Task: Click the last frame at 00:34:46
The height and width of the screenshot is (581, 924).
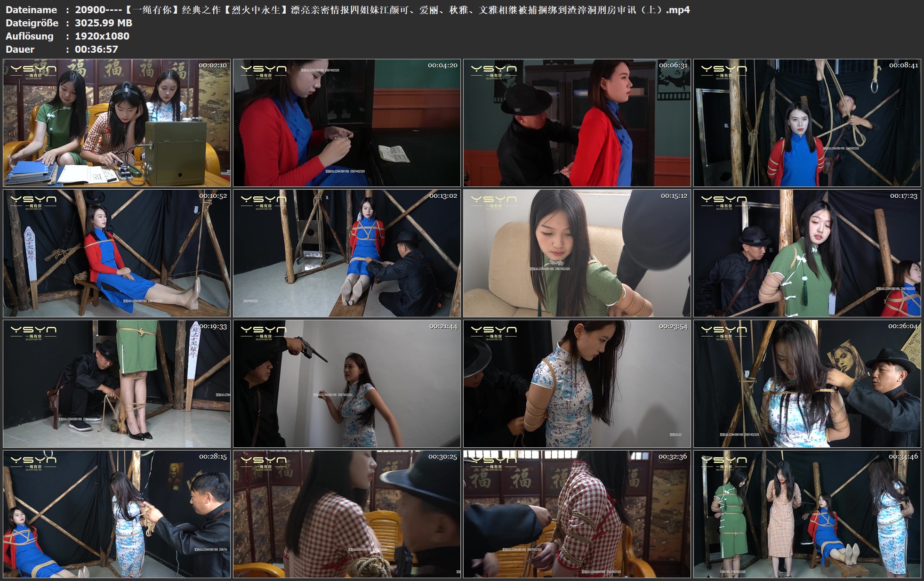Action: pos(807,514)
